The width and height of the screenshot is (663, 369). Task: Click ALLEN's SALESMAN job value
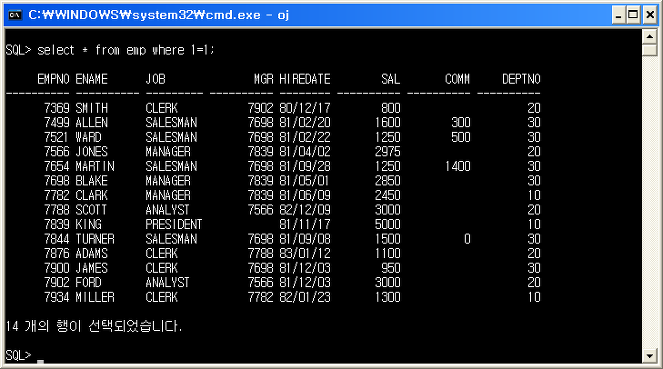point(171,123)
